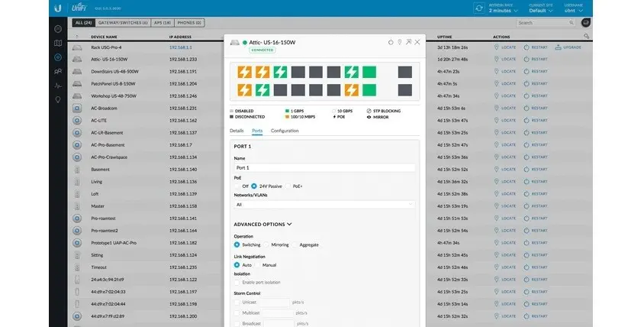The height and width of the screenshot is (327, 644).
Task: Enable port isolation checkbox
Action: [x=237, y=283]
